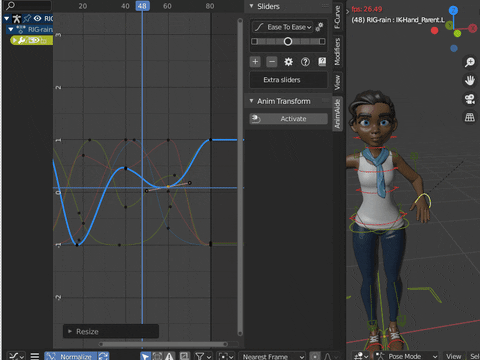Open the Ease To Ease dropdown

coord(282,27)
